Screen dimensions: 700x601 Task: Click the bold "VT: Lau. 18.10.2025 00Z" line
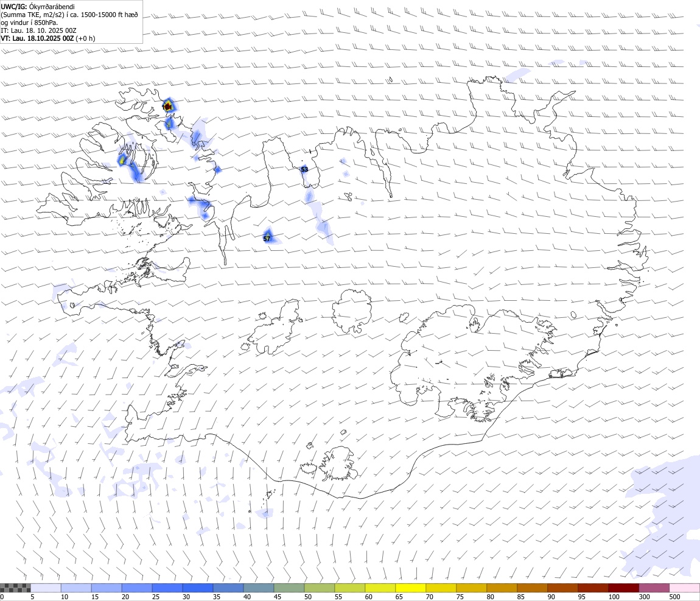[37, 39]
